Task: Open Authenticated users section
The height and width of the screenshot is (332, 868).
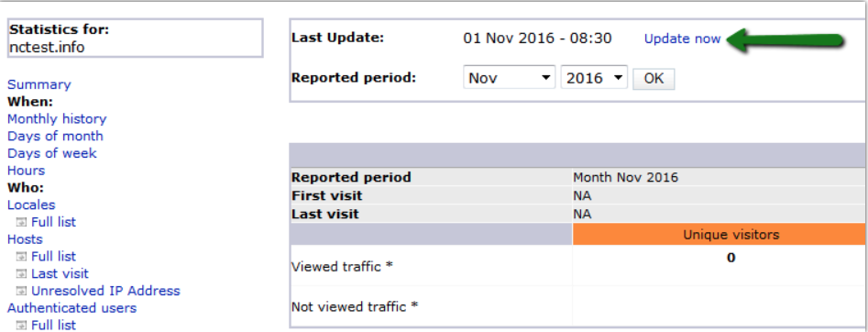Action: click(72, 307)
